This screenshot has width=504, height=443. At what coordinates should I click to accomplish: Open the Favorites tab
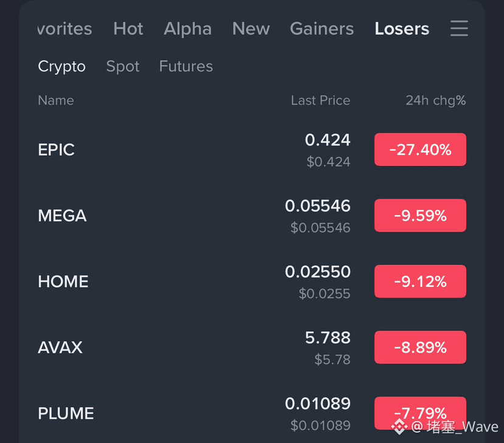click(x=65, y=29)
